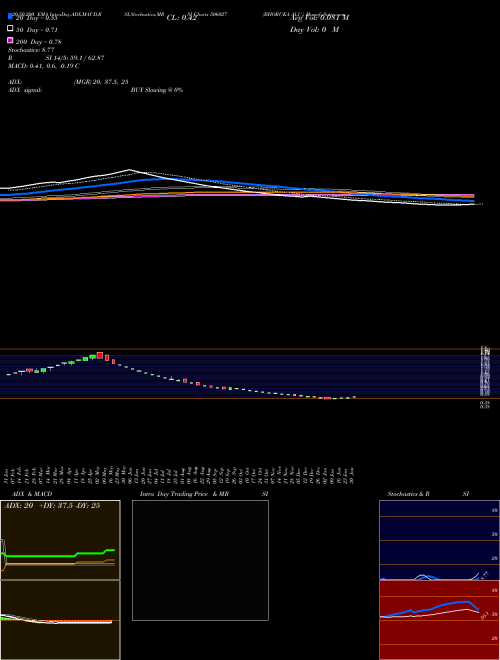500x660 pixels.
Task: Click the largest red candlestick at the peak
Action: coord(100,355)
